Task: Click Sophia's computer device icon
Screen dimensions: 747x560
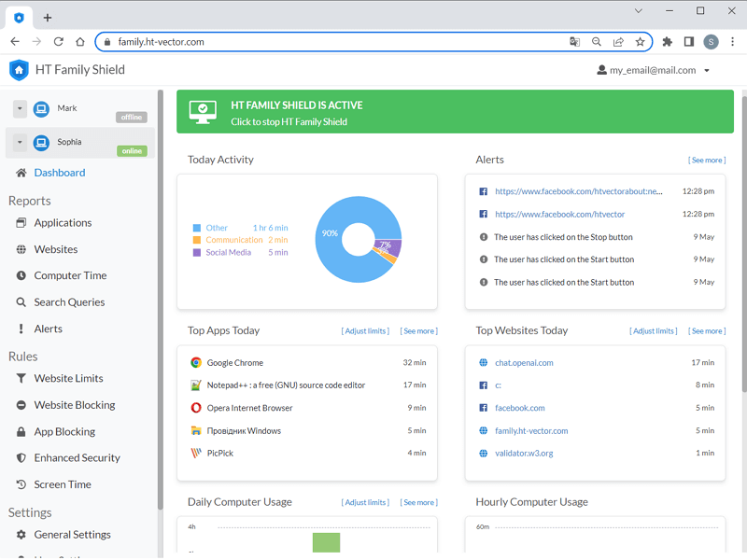Action: click(x=41, y=143)
